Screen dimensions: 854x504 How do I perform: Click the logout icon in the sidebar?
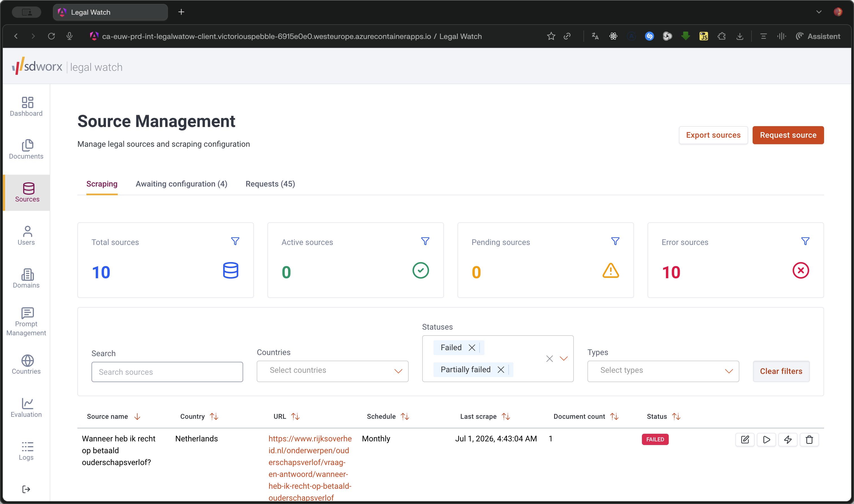26,489
